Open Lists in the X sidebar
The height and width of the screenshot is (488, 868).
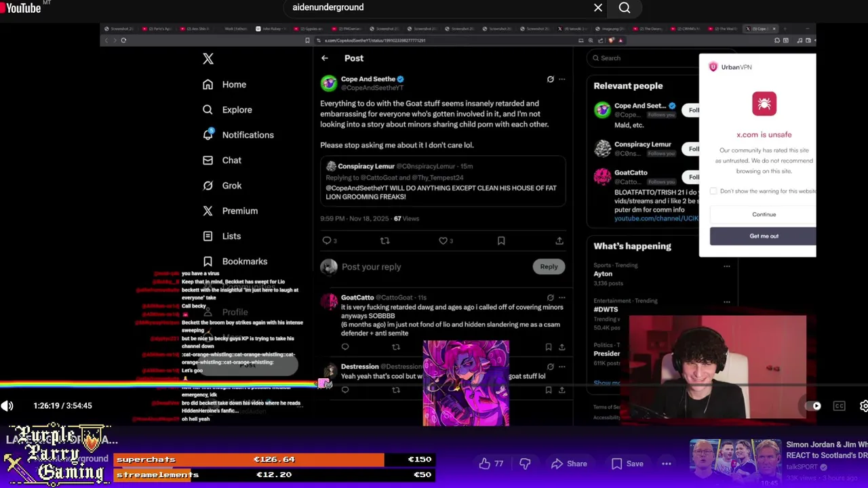[222, 236]
